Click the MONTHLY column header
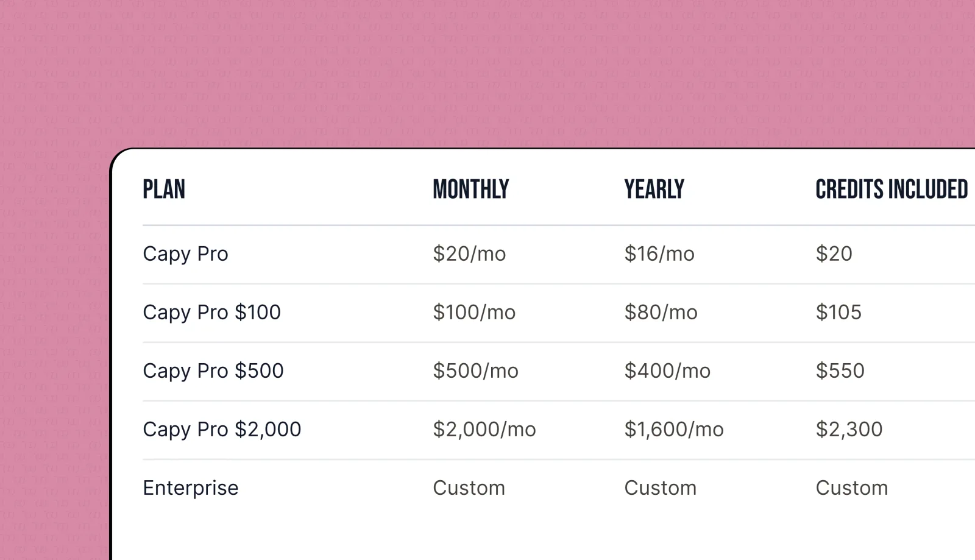Image resolution: width=975 pixels, height=560 pixels. click(471, 190)
